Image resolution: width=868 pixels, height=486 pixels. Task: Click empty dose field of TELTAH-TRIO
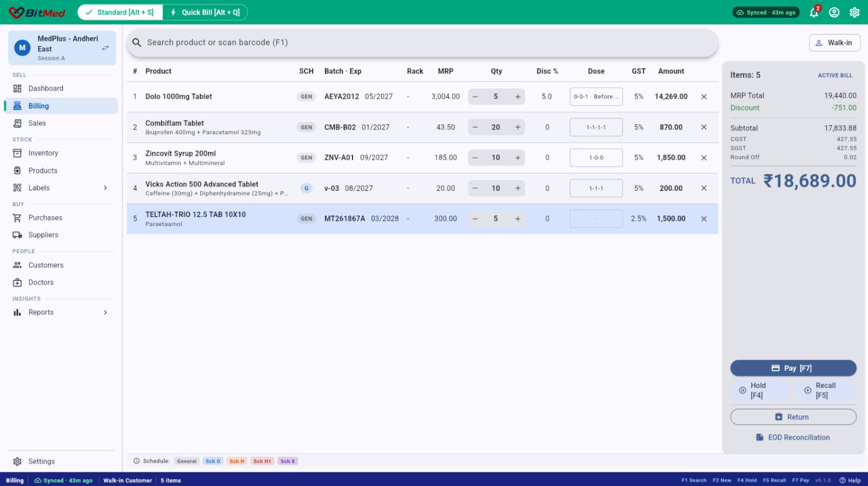coord(596,219)
